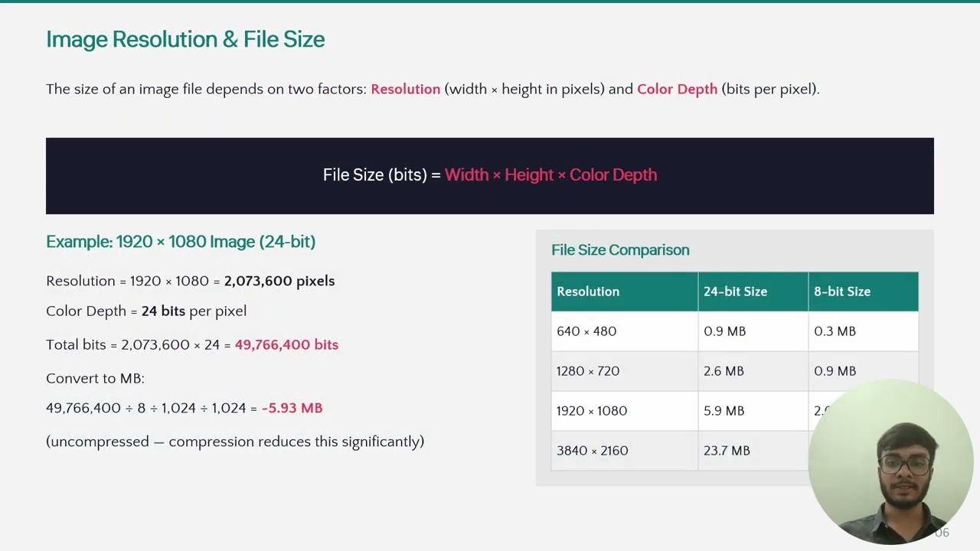
Task: Click the slide title 'Image Resolution & File Size'
Action: 185,40
